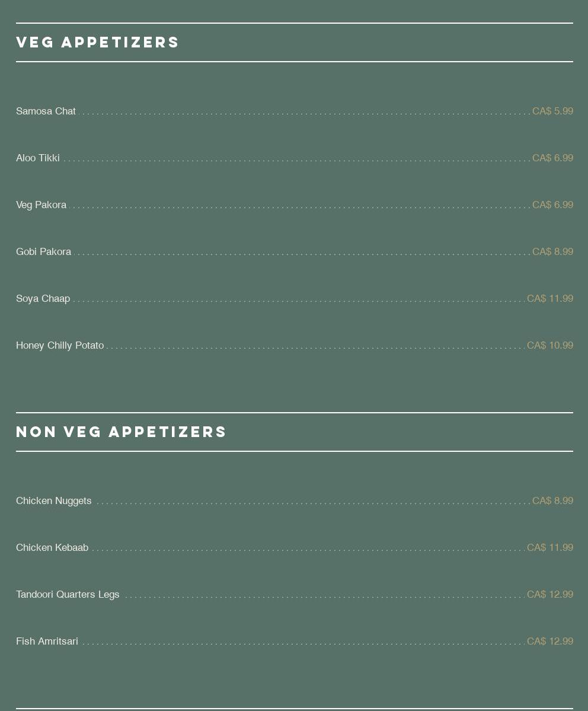The width and height of the screenshot is (588, 711).
Task: Click on Honey Chilly Potato
Action: tap(60, 346)
